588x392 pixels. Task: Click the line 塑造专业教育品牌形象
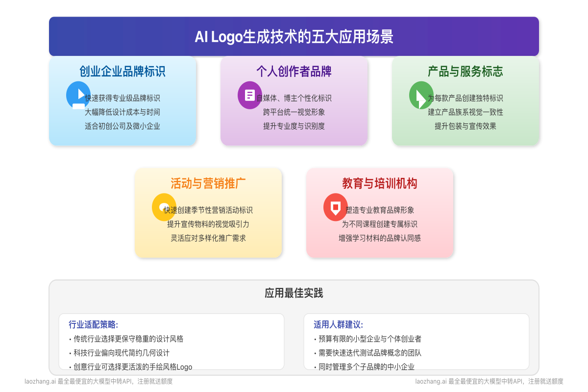click(x=380, y=210)
